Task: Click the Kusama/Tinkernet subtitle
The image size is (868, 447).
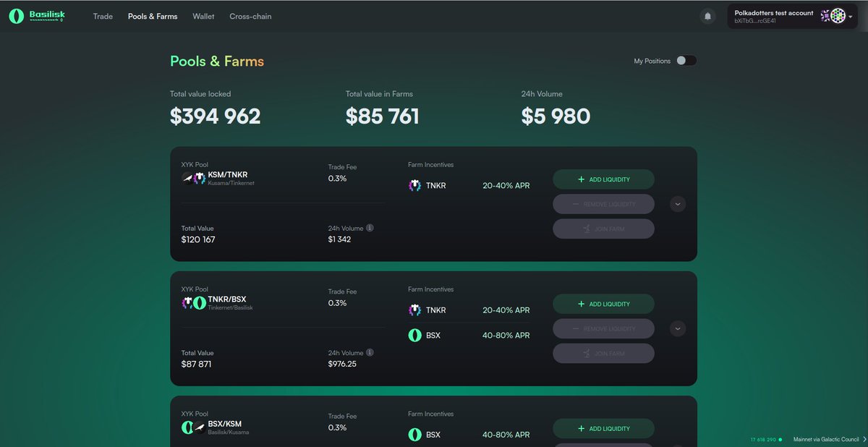Action: coord(231,183)
